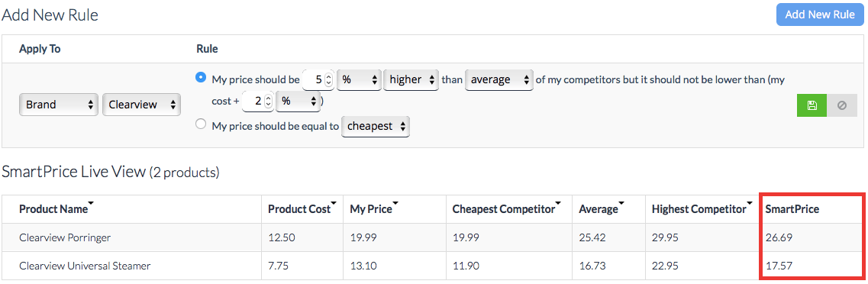Click the cost margin field showing 2
The width and height of the screenshot is (868, 284).
(259, 102)
